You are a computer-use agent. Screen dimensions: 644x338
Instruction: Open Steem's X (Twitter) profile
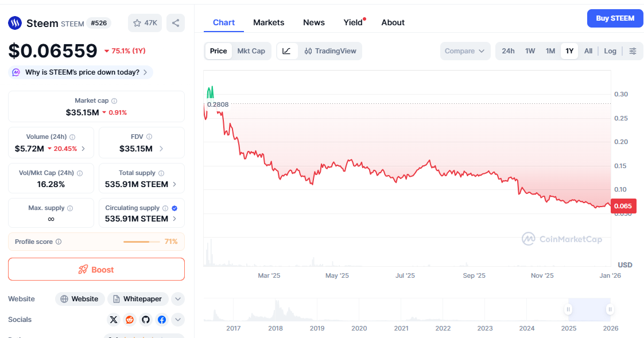point(114,320)
